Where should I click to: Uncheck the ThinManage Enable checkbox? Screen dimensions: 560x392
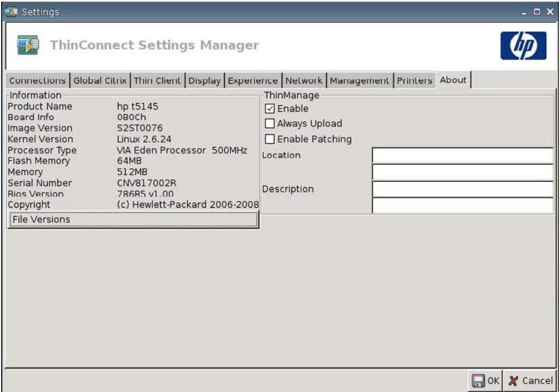[270, 109]
